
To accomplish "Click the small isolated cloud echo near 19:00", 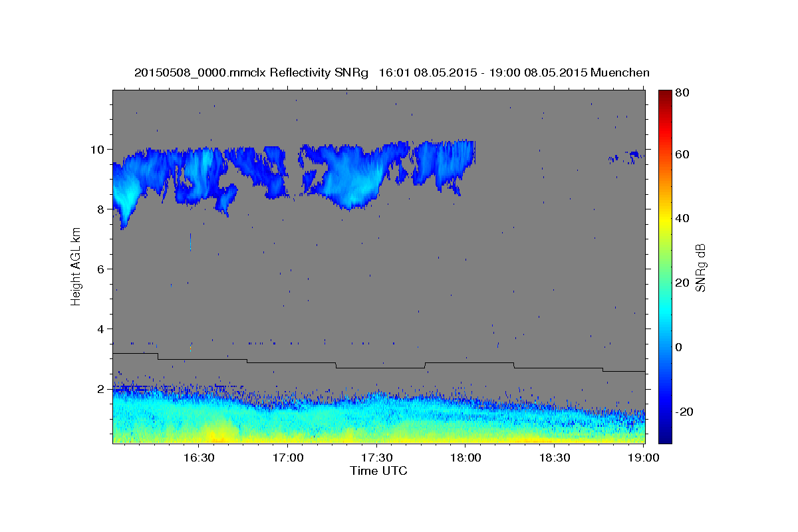I will tap(626, 157).
